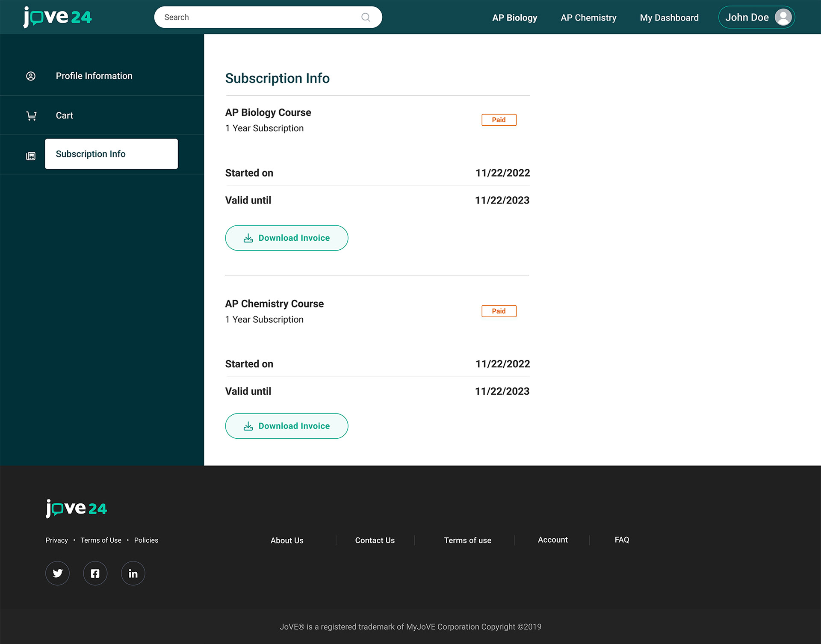Click '1 Year Subscription' under AP Chemistry Course
This screenshot has height=644, width=821.
click(x=264, y=319)
